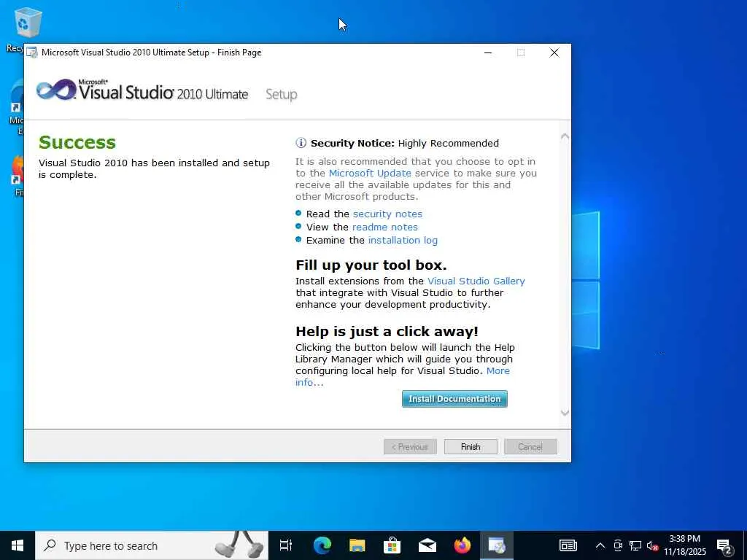Minimize the Visual Studio Setup window

tap(488, 52)
